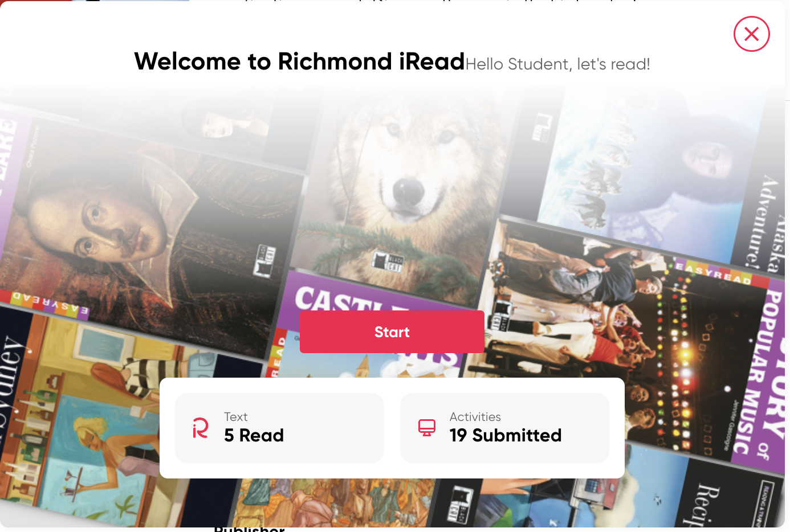Select the Welcome to Richmond iRead heading

(x=299, y=62)
